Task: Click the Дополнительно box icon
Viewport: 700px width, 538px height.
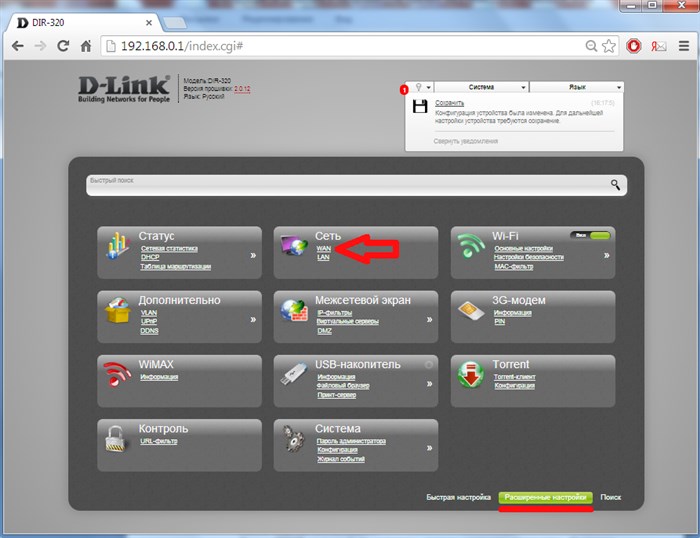Action: pos(117,310)
